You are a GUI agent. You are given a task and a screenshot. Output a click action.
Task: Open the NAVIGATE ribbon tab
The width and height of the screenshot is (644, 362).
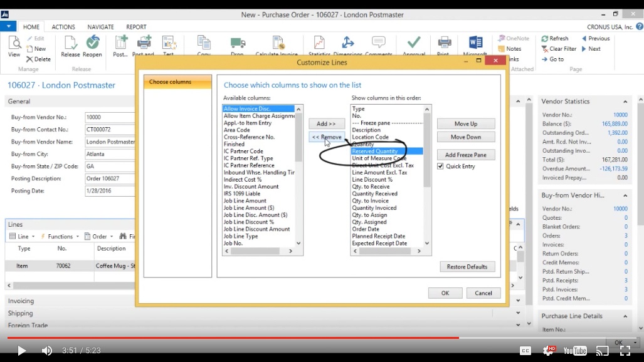[100, 27]
